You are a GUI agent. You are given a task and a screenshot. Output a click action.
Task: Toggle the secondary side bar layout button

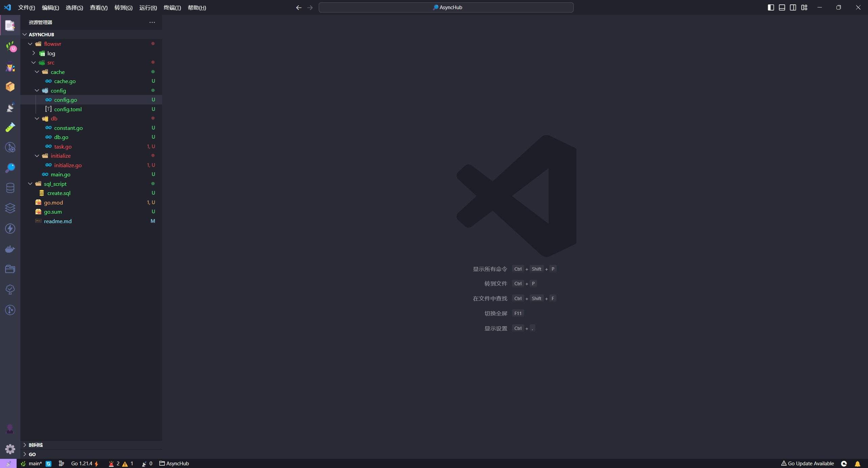pyautogui.click(x=793, y=7)
